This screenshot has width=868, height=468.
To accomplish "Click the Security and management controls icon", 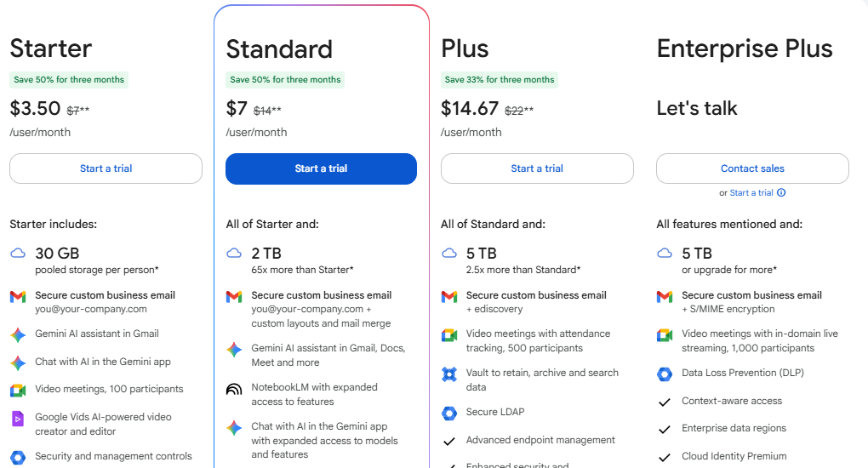I will click(18, 457).
